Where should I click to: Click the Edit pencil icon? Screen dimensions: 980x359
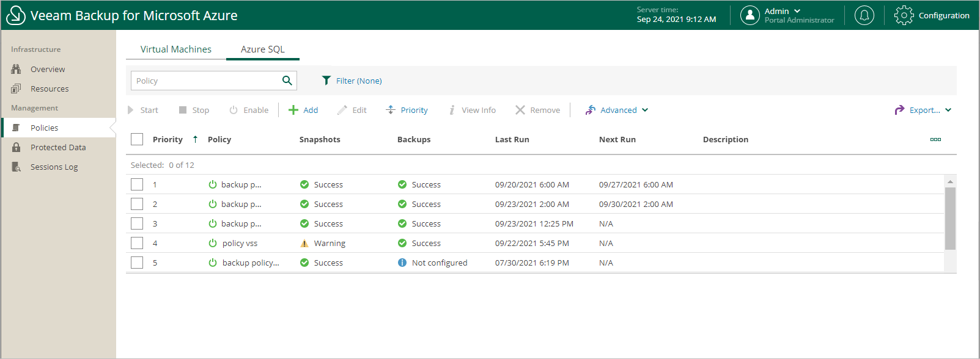[x=342, y=110]
